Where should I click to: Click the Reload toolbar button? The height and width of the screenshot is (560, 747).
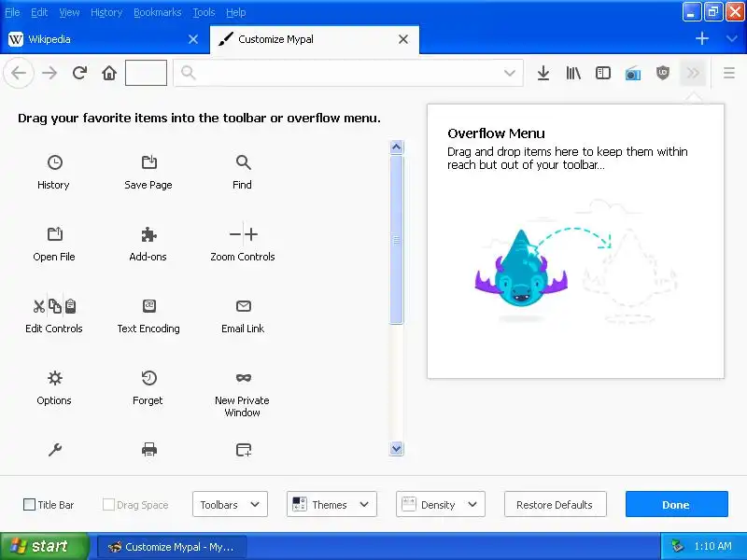coord(79,73)
